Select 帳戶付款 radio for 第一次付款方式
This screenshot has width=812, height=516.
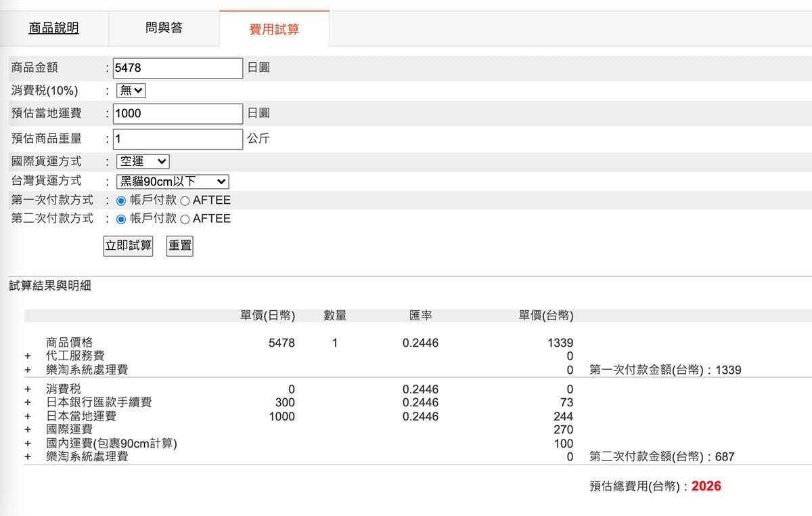(x=122, y=200)
